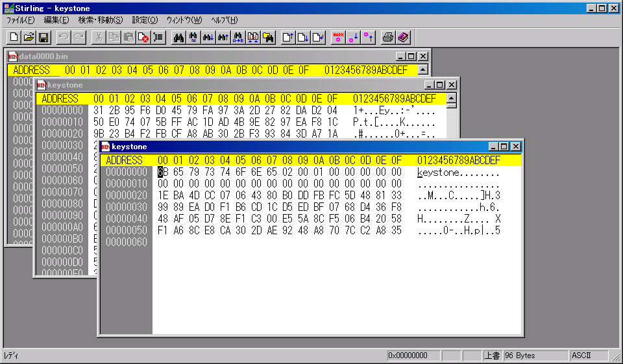The image size is (623, 364).
Task: Click the compare files 1-2 icon
Action: click(253, 38)
